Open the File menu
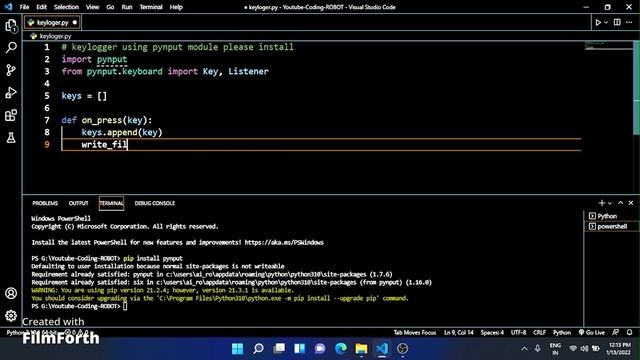The height and width of the screenshot is (360, 640). point(24,7)
